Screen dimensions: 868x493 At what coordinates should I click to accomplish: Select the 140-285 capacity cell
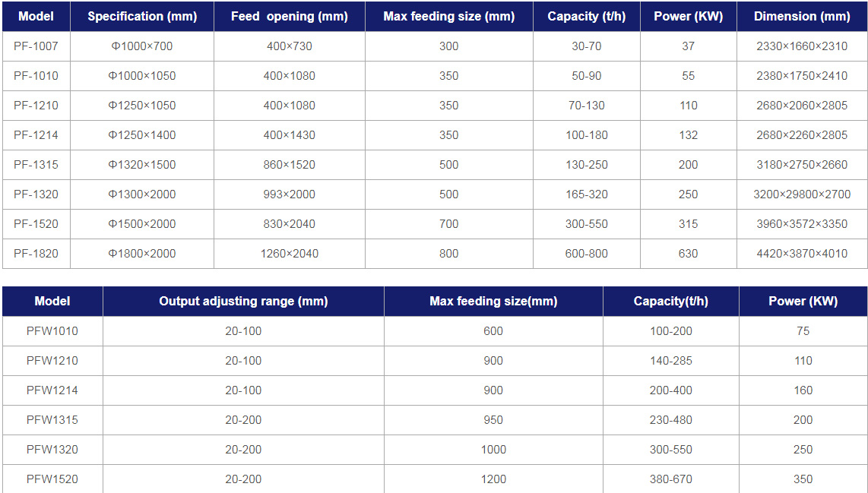coord(671,361)
